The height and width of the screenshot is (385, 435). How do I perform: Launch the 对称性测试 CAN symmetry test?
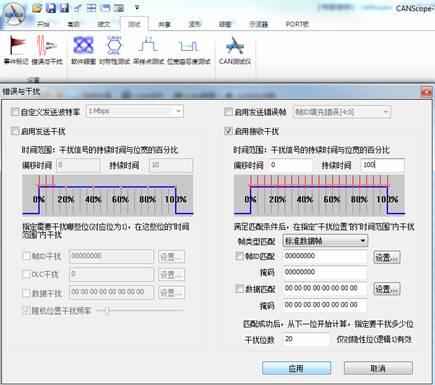114,50
